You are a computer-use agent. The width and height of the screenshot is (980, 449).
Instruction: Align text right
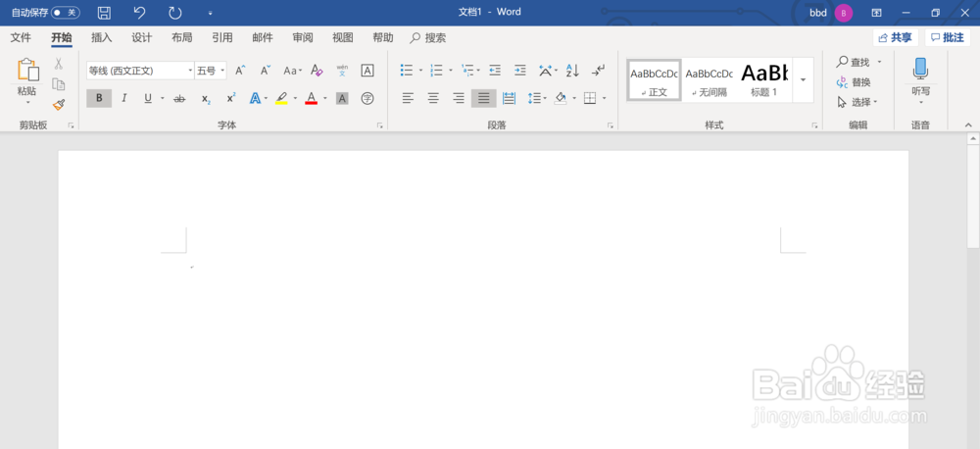click(459, 98)
